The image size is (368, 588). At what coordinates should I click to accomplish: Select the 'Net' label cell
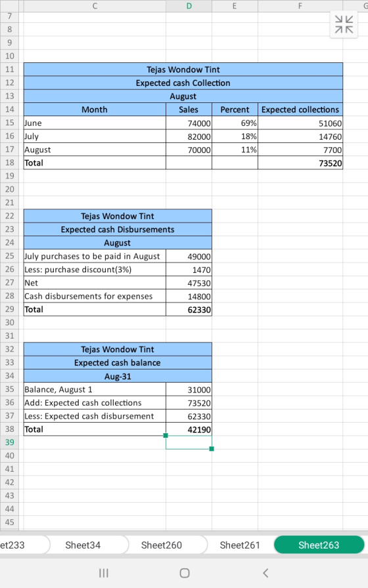(95, 283)
